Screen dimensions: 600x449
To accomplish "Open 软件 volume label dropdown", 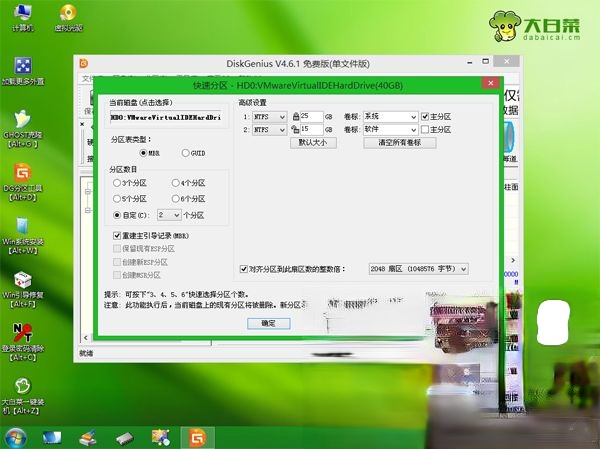I will pos(390,130).
